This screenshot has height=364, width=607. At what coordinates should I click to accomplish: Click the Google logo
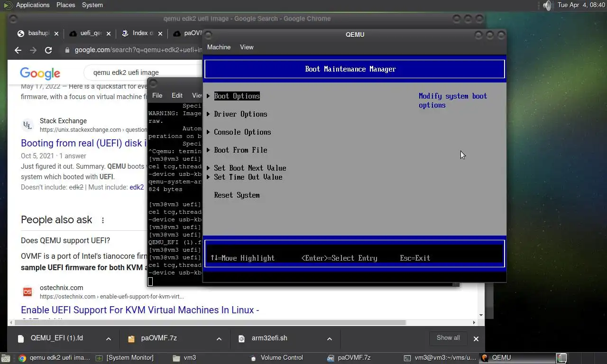tap(40, 73)
